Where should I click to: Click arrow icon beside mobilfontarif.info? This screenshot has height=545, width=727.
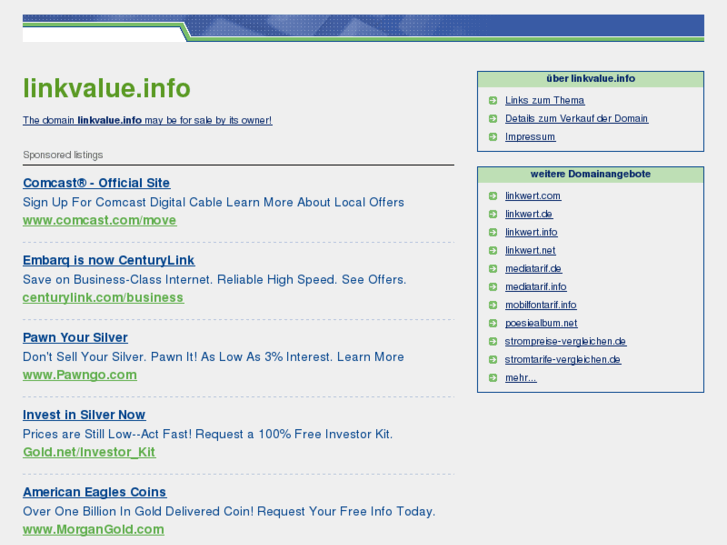[x=493, y=305]
